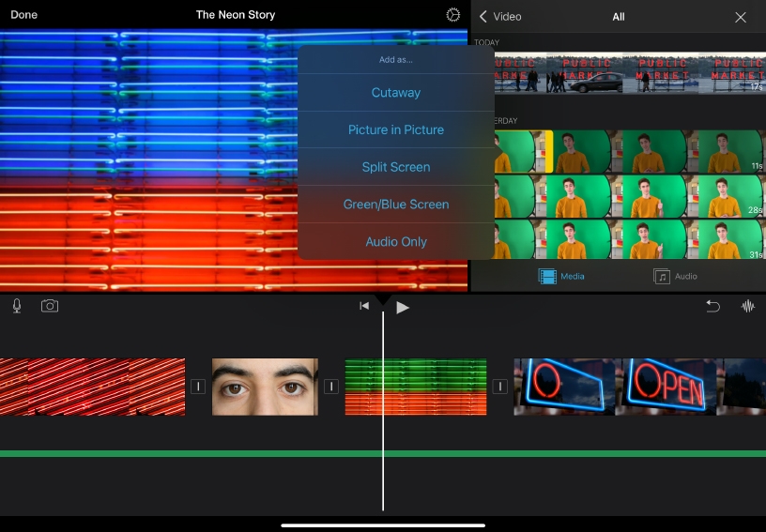Skip to beginning of timeline

point(364,306)
